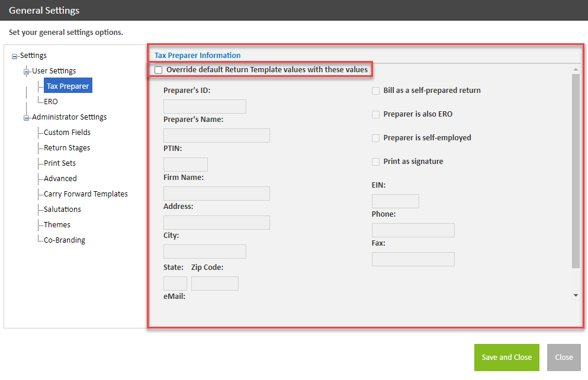Click the Preparer's Name input field

point(216,136)
